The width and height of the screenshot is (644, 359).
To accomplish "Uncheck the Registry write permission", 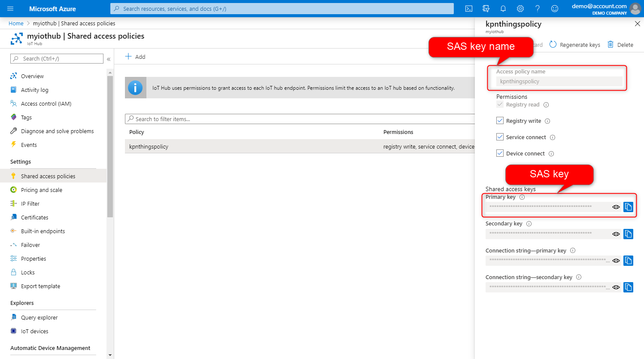I will coord(500,121).
